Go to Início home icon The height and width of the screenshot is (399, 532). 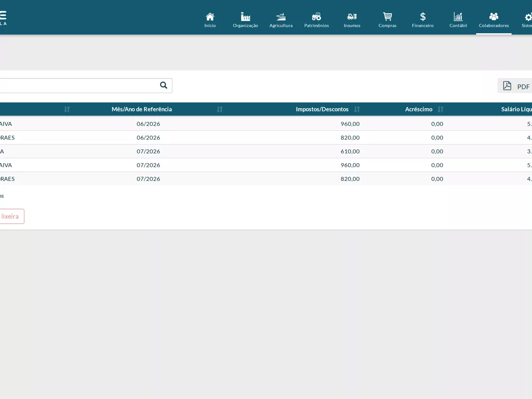210,17
